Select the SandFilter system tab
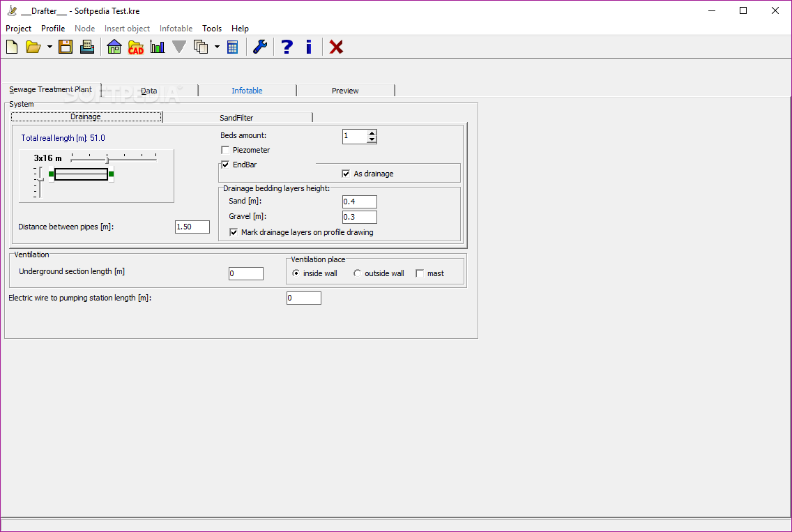792x532 pixels. pos(236,118)
